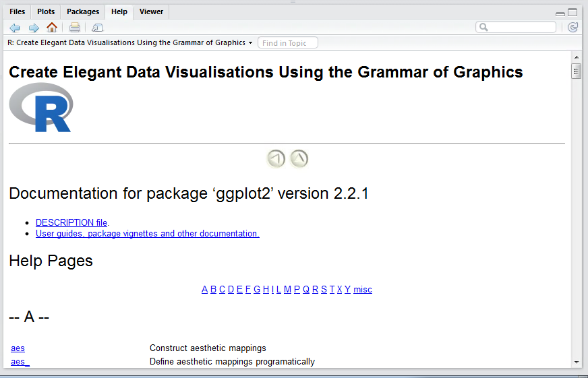Viewport: 588px width, 378px height.
Task: Jump to index letter E
Action: point(239,289)
